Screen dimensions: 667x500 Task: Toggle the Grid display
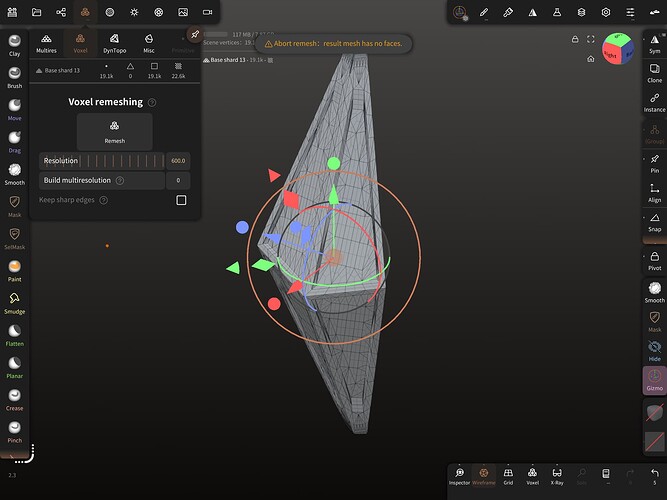coord(508,477)
